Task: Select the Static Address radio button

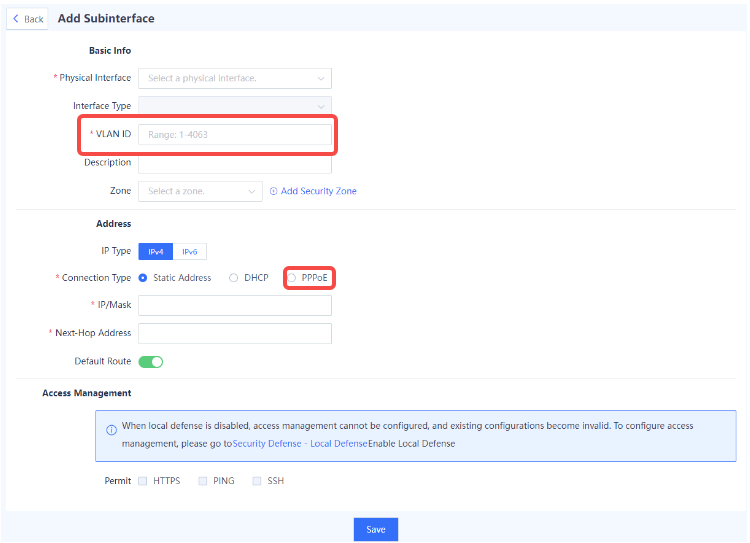Action: [143, 278]
